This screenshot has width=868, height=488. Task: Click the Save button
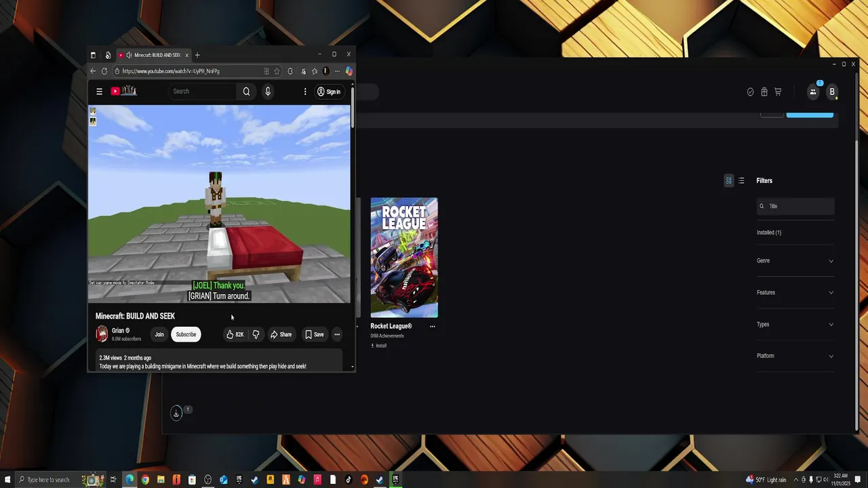pyautogui.click(x=314, y=334)
